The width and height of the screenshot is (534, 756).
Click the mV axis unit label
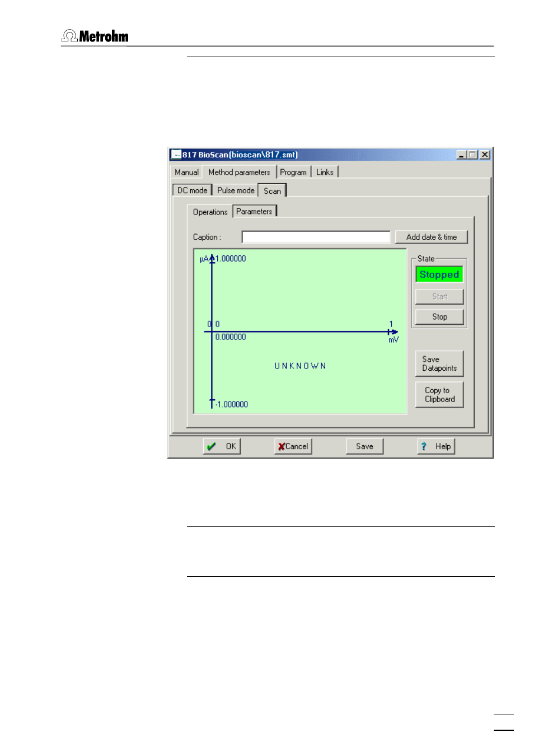point(394,340)
